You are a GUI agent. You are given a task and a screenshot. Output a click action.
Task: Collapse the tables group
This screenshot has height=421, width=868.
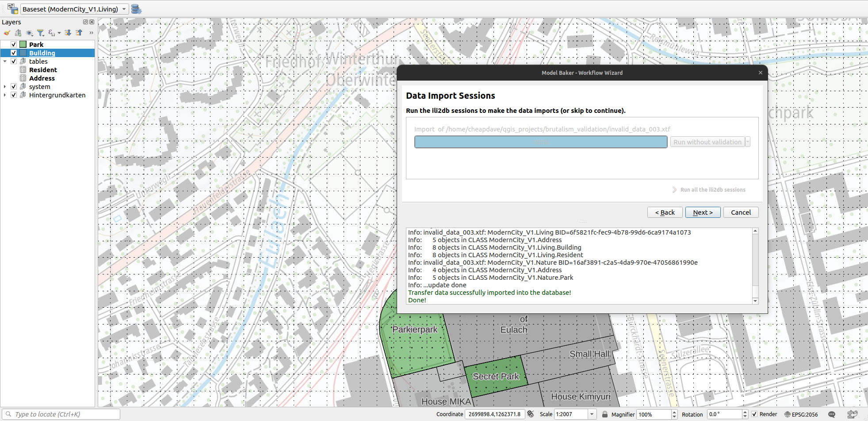coord(5,62)
